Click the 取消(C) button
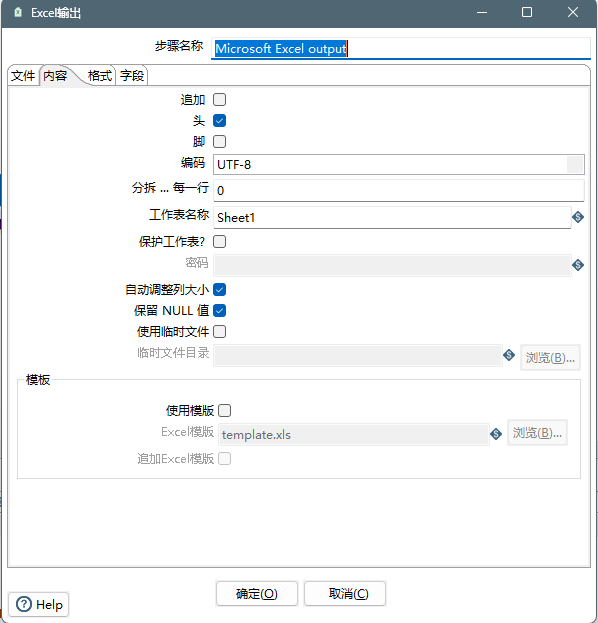 tap(345, 594)
